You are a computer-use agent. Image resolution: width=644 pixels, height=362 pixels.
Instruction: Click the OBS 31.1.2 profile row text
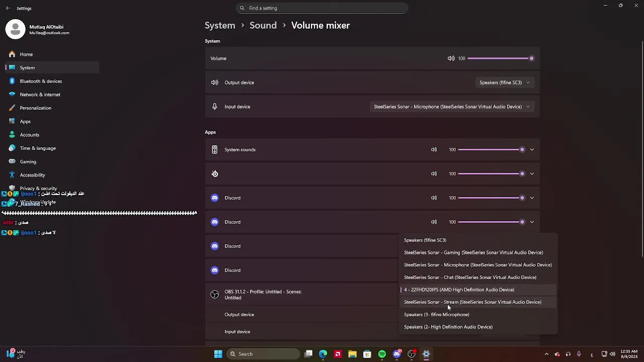[x=263, y=295]
